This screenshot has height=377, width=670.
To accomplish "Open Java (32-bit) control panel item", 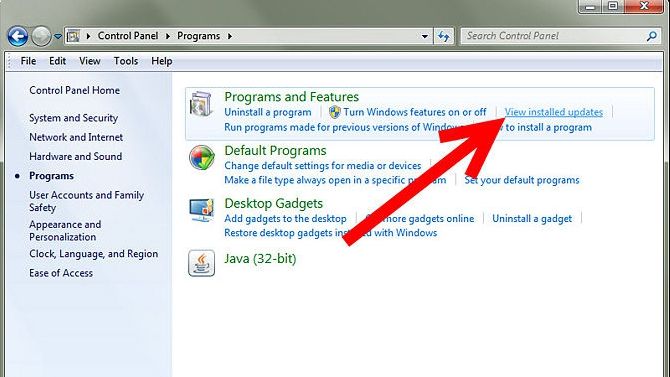I will click(260, 259).
